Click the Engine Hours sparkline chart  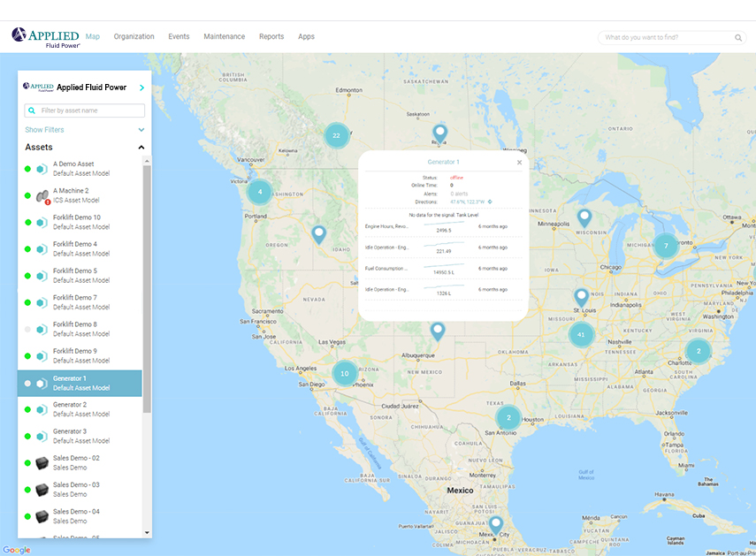[444, 224]
